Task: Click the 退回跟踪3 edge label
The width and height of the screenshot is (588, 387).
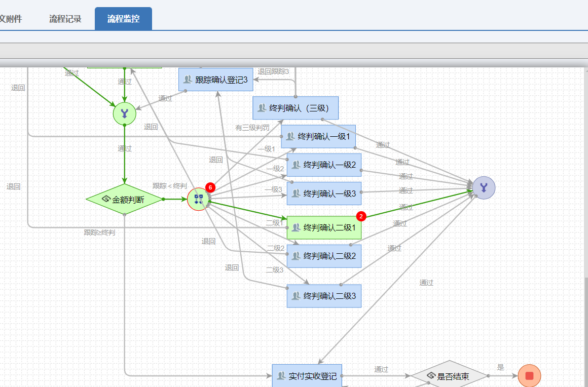Action: point(273,71)
